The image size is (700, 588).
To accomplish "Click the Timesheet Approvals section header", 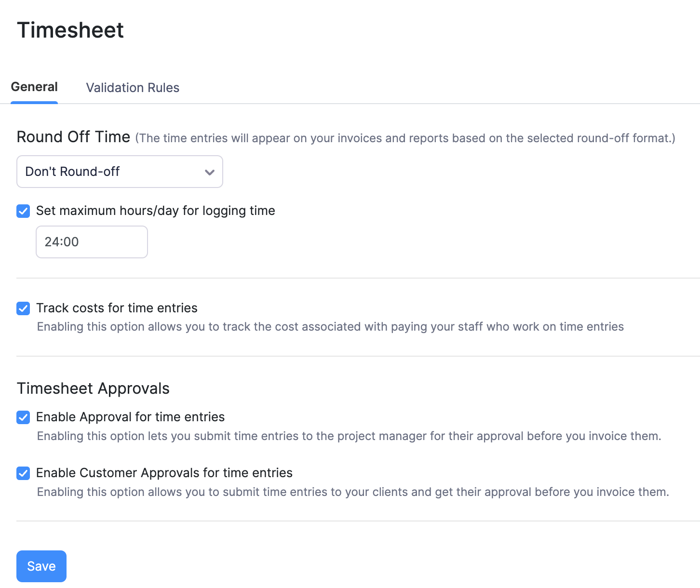I will click(93, 388).
